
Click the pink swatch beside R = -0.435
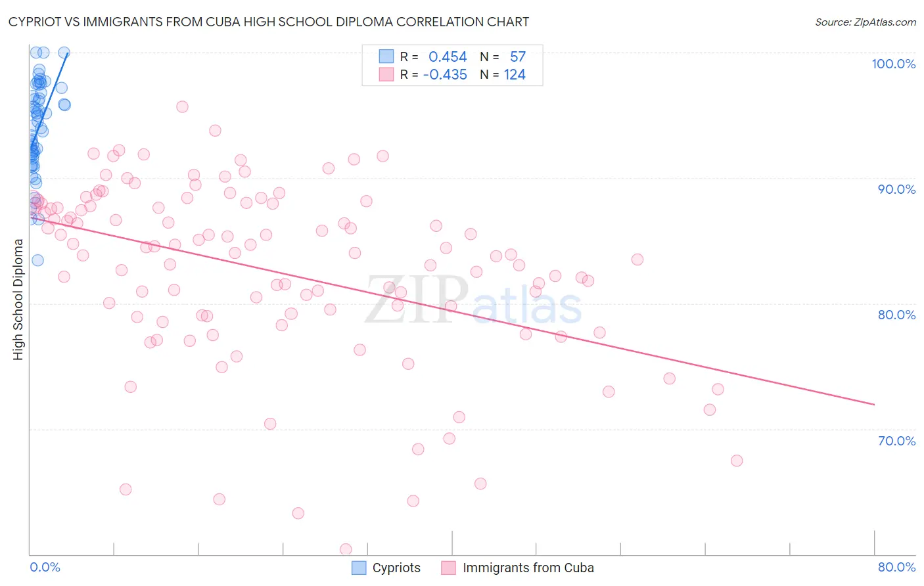(386, 74)
